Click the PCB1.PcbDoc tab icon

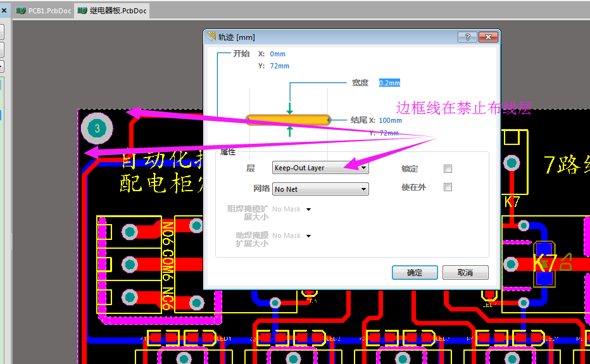click(x=21, y=11)
